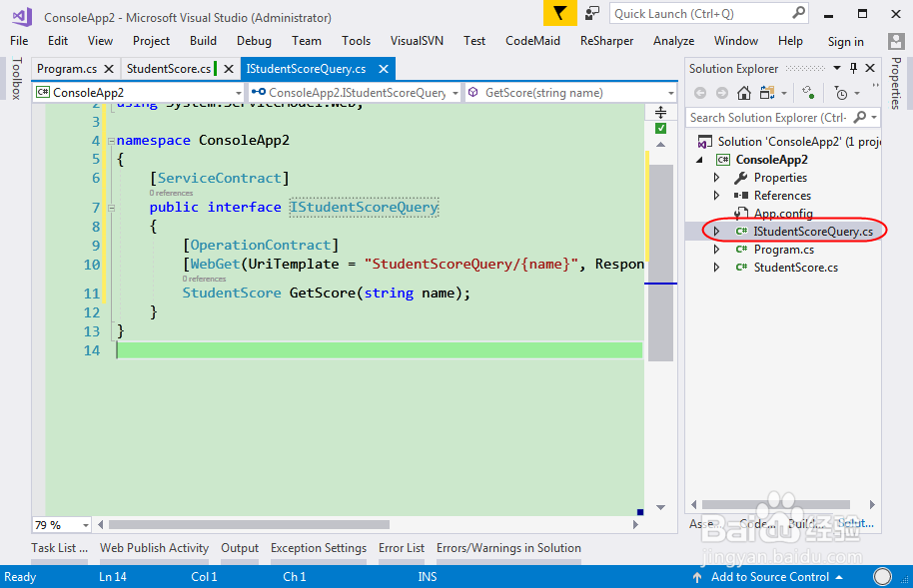Screen dimensions: 913x588
Task: Open the Debug menu
Action: coord(254,41)
